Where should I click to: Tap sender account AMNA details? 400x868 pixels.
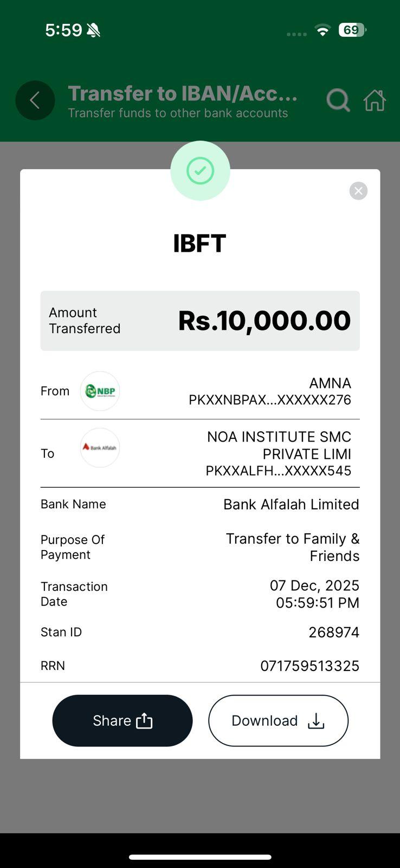(x=270, y=391)
